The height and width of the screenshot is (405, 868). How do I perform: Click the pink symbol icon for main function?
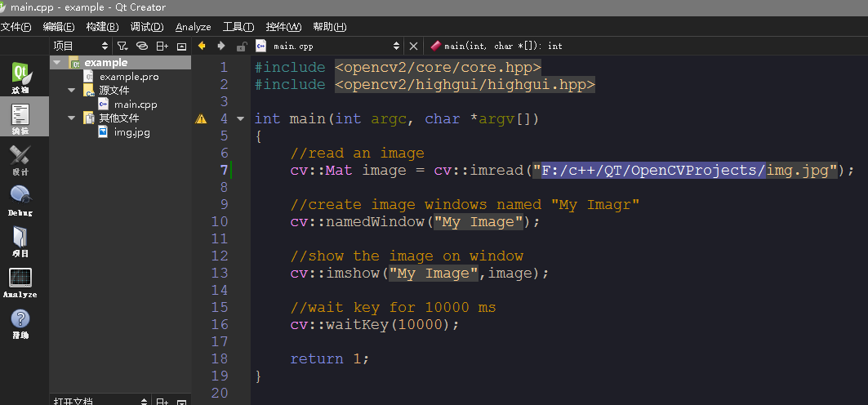pyautogui.click(x=436, y=46)
